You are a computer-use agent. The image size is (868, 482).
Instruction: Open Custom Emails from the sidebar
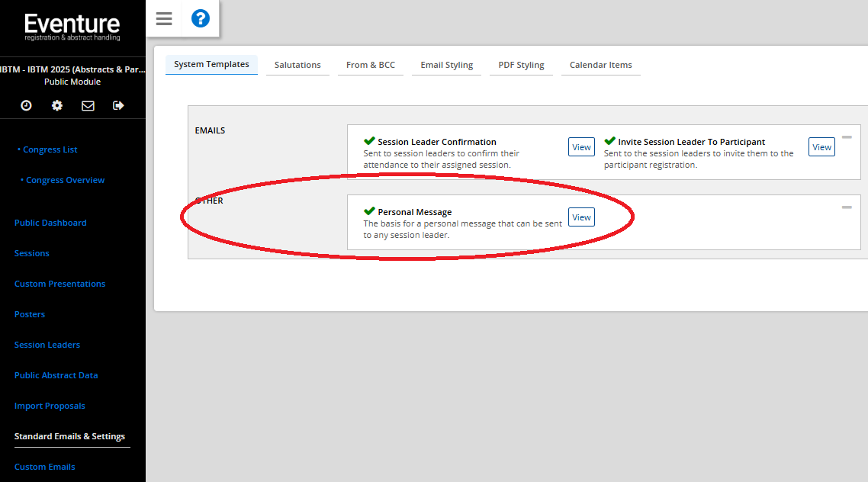45,467
